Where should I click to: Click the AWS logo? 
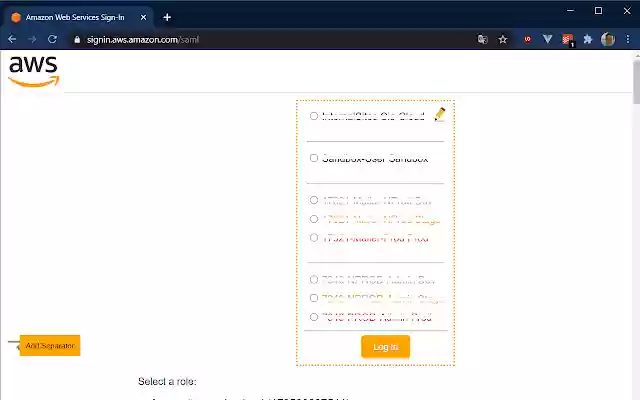[34, 71]
